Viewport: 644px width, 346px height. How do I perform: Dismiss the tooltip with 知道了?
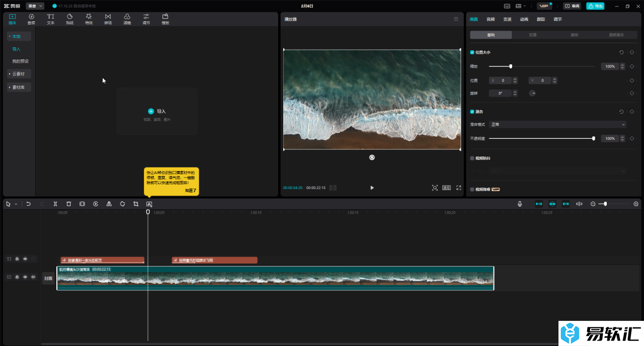click(x=191, y=191)
